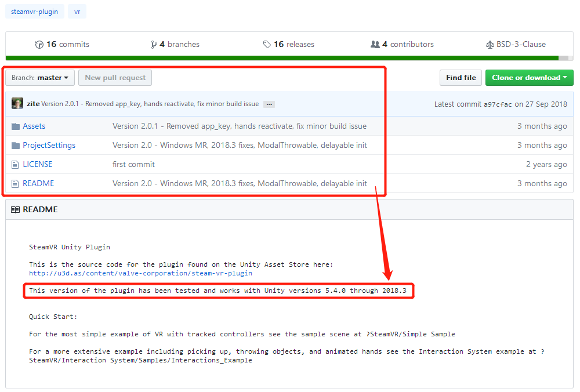This screenshot has height=392, width=580.
Task: Open the 16 releases page
Action: 293,45
